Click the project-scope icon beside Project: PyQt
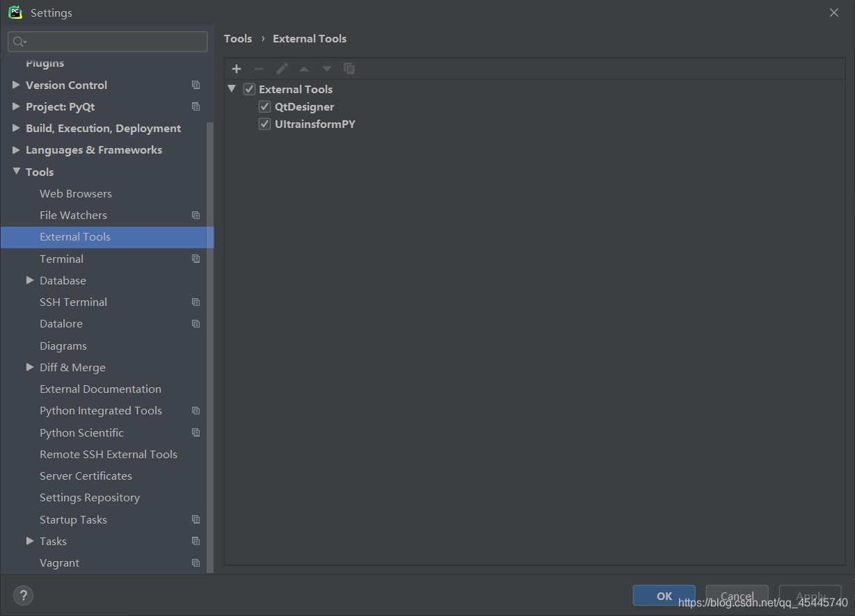This screenshot has width=855, height=616. (196, 106)
